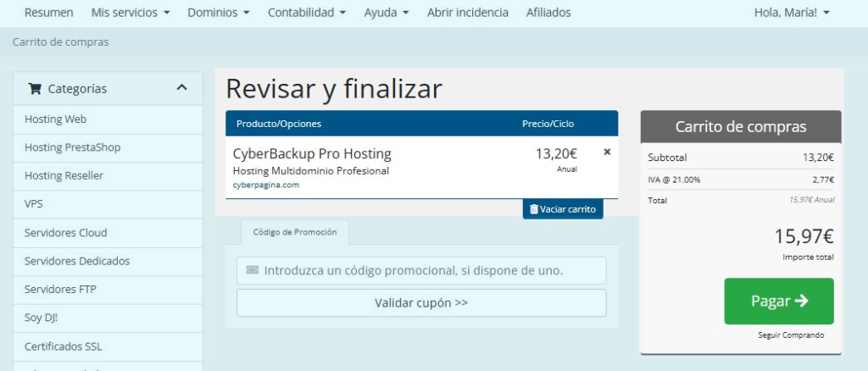The image size is (868, 371).
Task: Go to Resumen in the top navigation
Action: [x=48, y=12]
